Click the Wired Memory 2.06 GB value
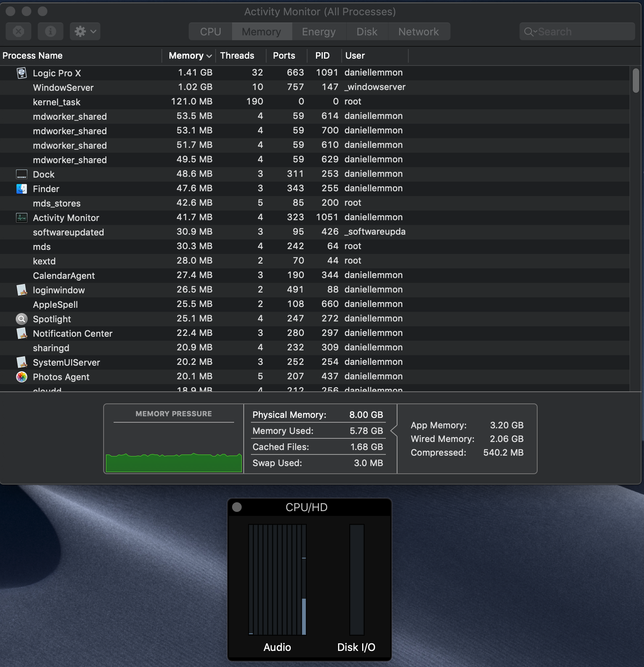 507,439
